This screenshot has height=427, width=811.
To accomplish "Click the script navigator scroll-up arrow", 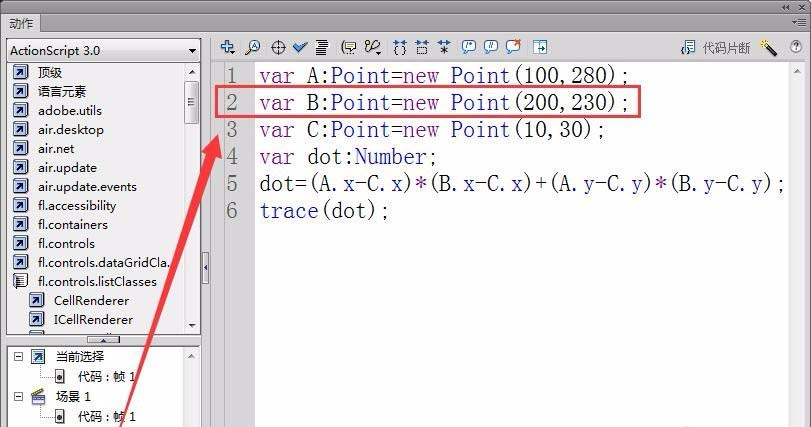I will point(192,356).
